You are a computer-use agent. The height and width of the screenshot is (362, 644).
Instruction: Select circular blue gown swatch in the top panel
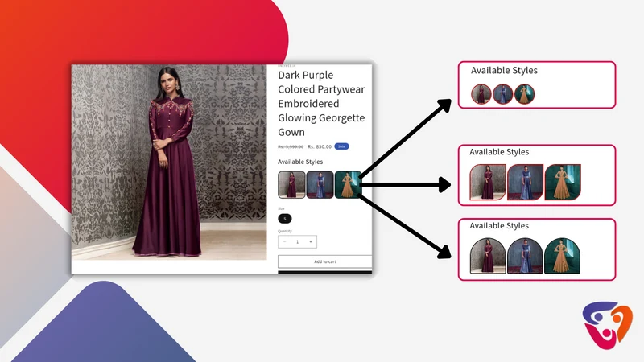click(x=502, y=94)
